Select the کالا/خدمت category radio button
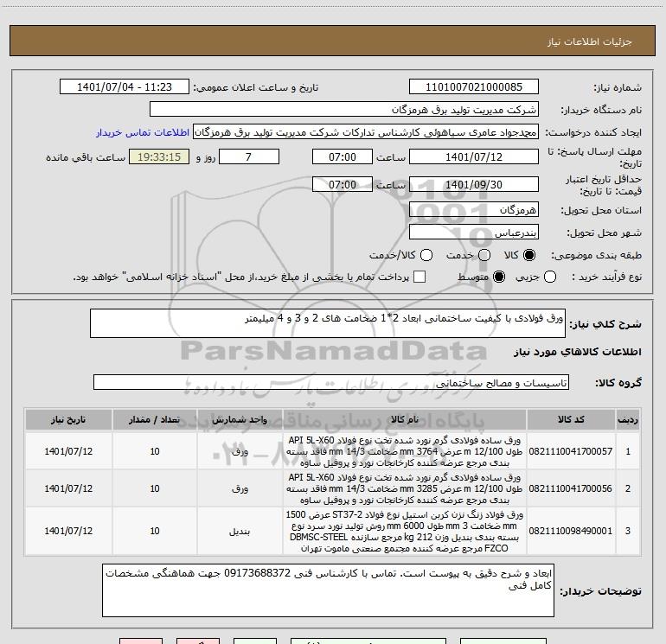The height and width of the screenshot is (644, 666). pos(426,255)
